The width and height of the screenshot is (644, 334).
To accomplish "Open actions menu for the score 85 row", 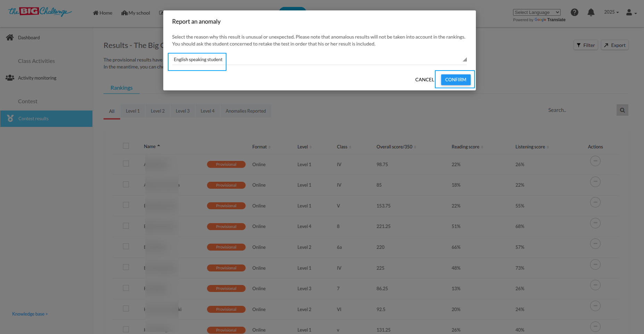I will [595, 182].
